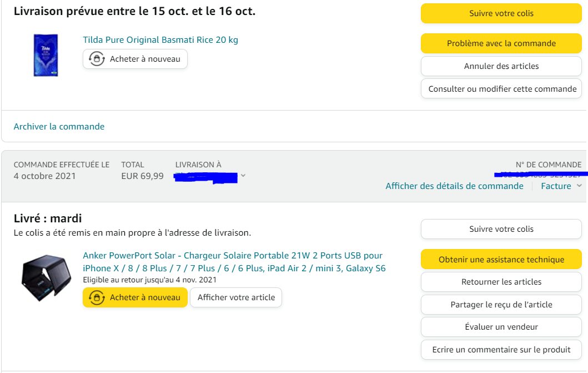588x373 pixels.
Task: Select Annuler des articles
Action: (501, 66)
